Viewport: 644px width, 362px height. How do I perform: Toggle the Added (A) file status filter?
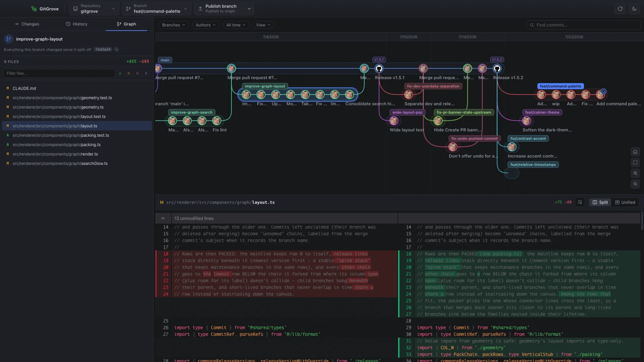[120, 74]
